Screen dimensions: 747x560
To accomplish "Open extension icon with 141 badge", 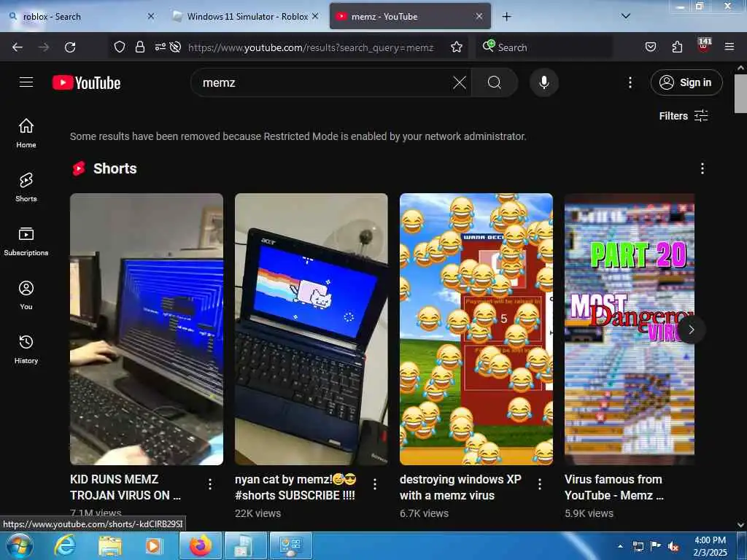I will (704, 46).
